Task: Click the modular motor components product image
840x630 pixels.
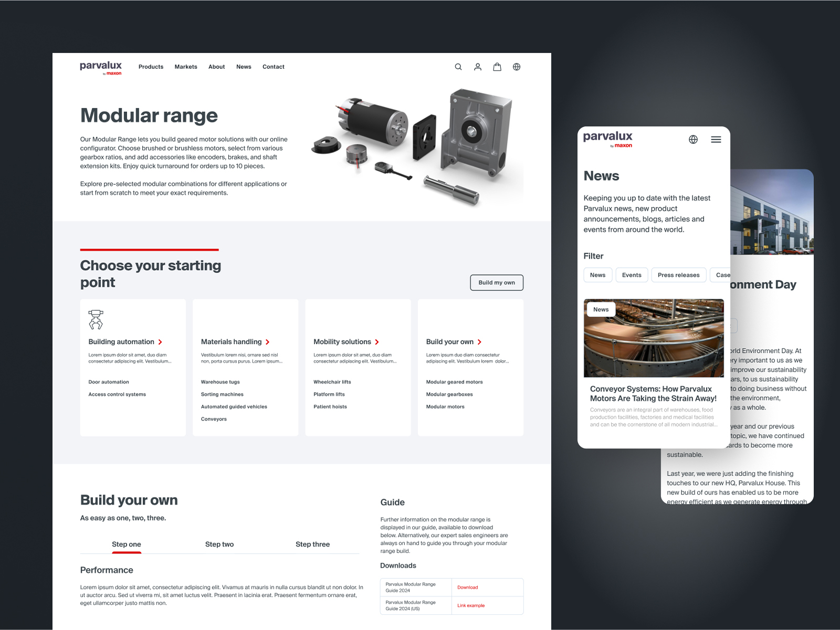Action: pyautogui.click(x=417, y=147)
